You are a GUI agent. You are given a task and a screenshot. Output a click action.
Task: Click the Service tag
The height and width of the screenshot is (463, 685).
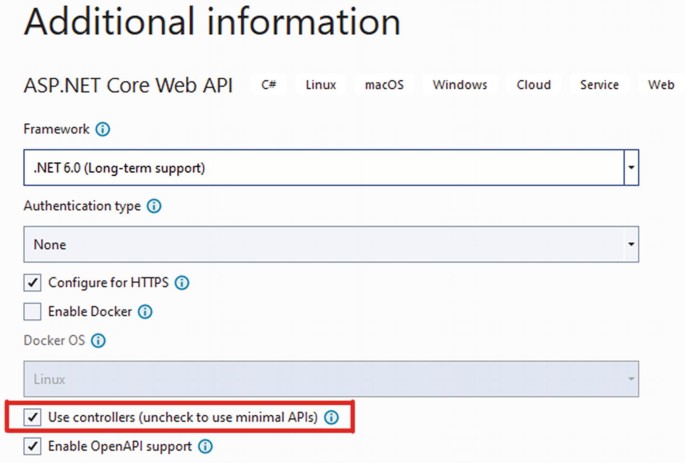click(599, 85)
